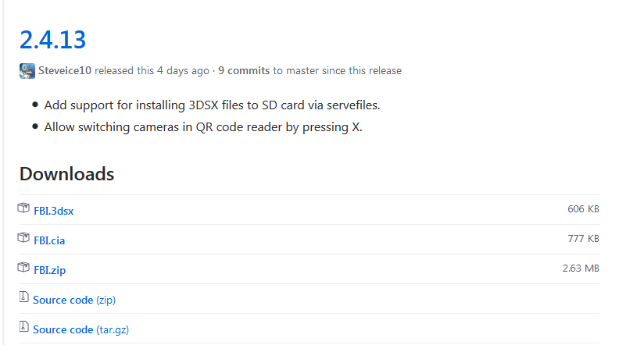Image resolution: width=644 pixels, height=345 pixels.
Task: Click the 606 KB file size label
Action: tap(583, 209)
